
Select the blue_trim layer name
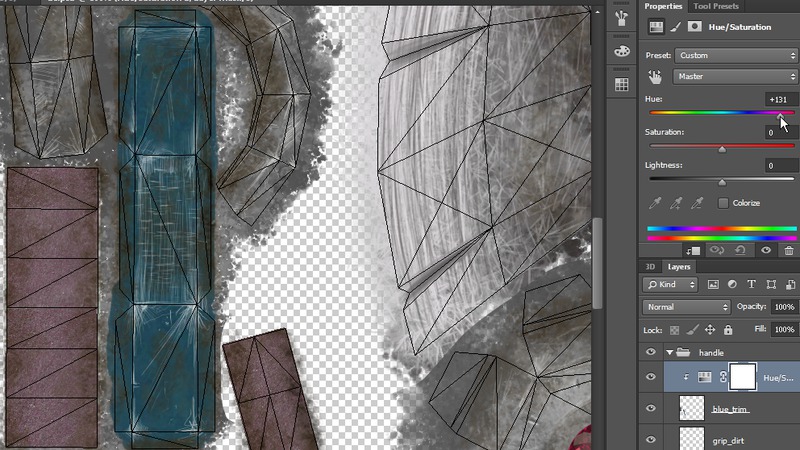(730, 409)
